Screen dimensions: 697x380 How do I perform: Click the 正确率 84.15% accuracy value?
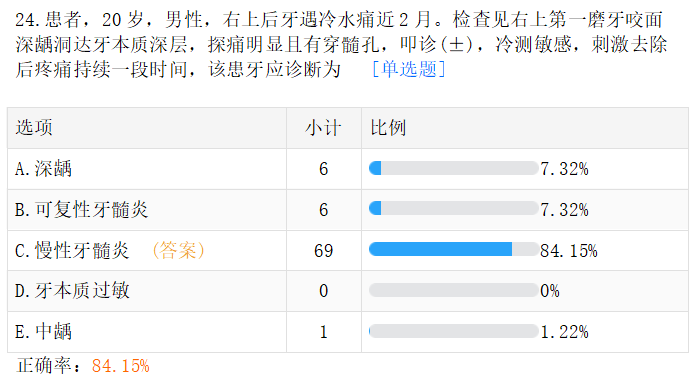point(120,366)
